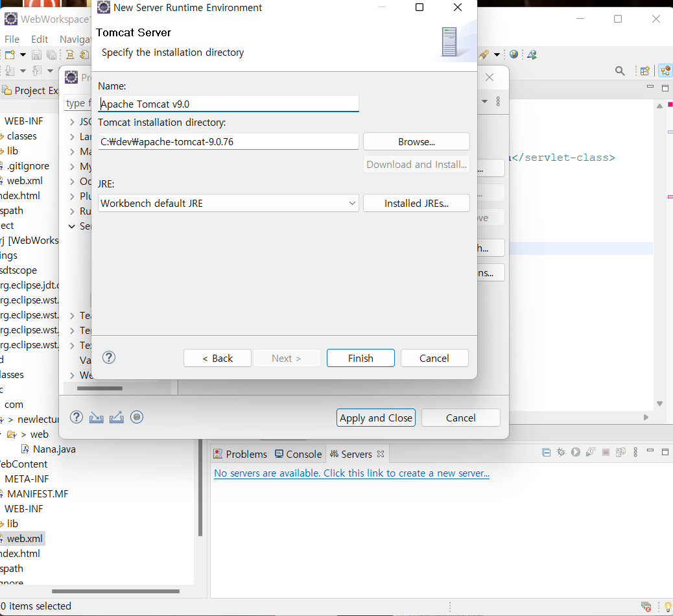
Task: Click the Next Annotation toolbar icon
Action: (10, 71)
